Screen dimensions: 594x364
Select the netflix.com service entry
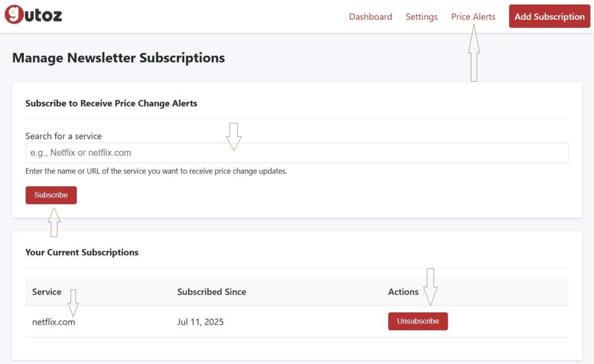click(53, 322)
